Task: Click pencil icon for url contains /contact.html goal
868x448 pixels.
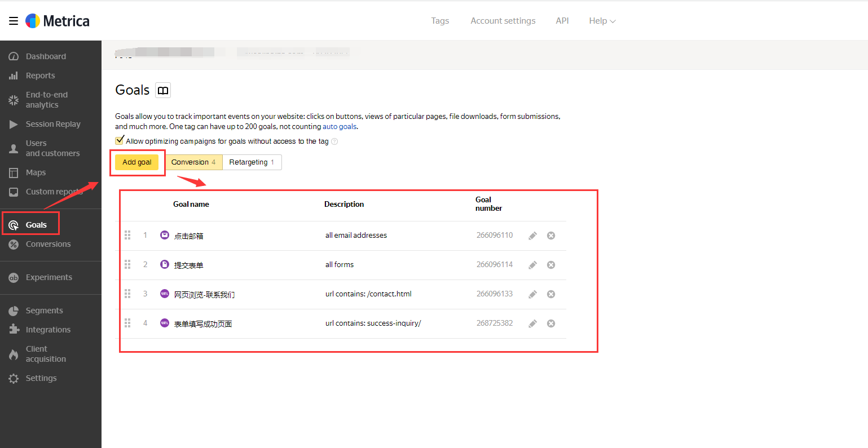Action: click(x=532, y=294)
